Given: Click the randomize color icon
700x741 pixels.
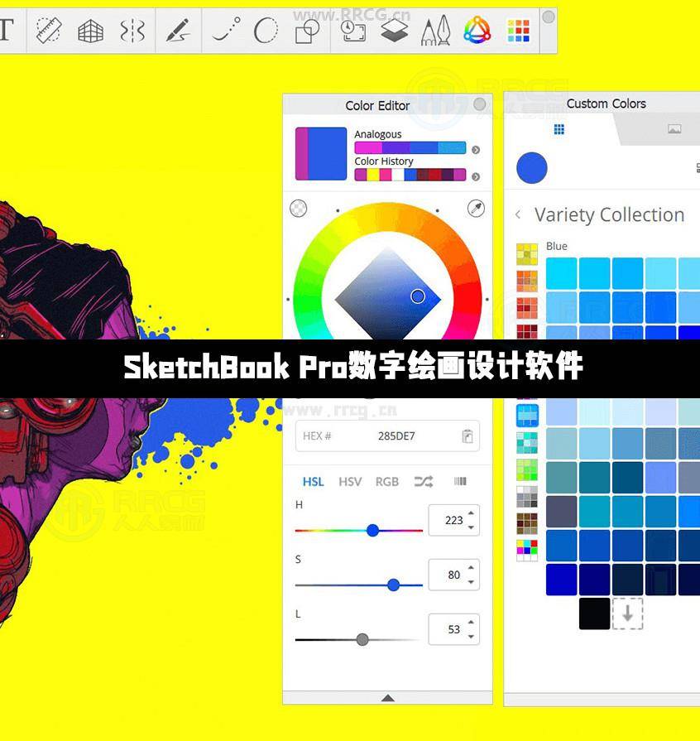Looking at the screenshot, I should coord(424,482).
